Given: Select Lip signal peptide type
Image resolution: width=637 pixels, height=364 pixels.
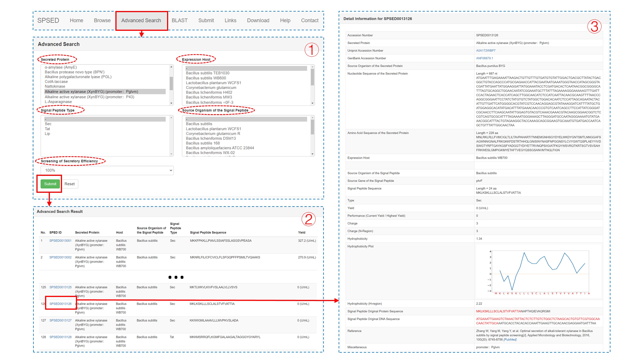Looking at the screenshot, I should point(47,133).
